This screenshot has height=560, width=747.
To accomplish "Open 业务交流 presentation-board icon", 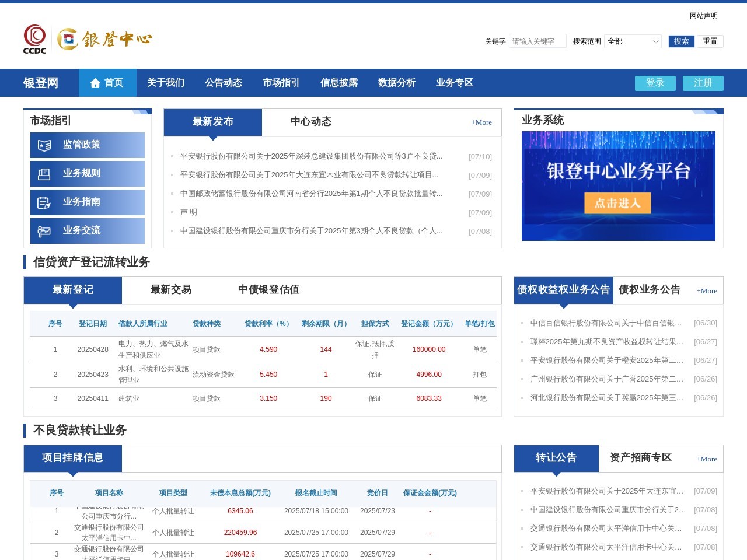I will (x=44, y=230).
